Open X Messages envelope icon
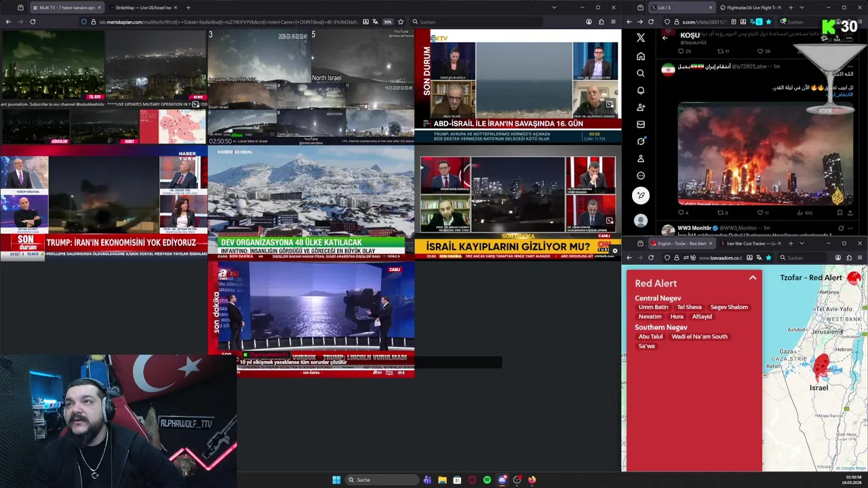868x488 pixels. pos(640,124)
